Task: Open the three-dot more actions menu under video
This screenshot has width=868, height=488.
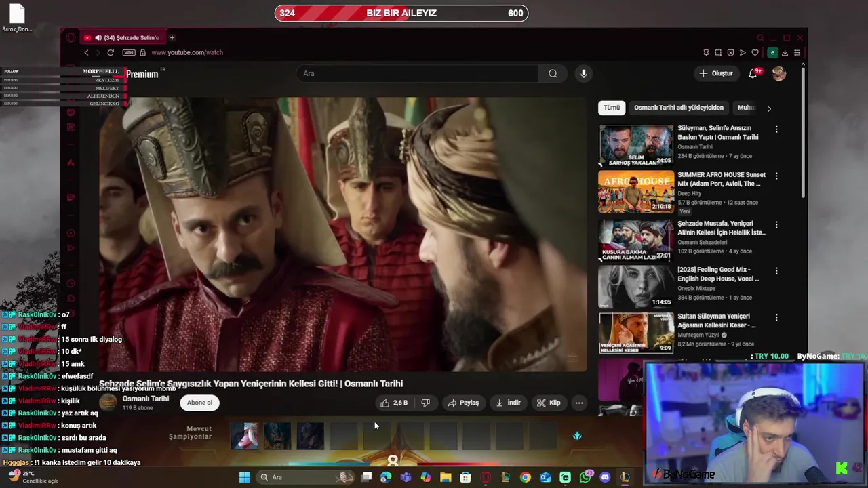Action: coord(579,403)
